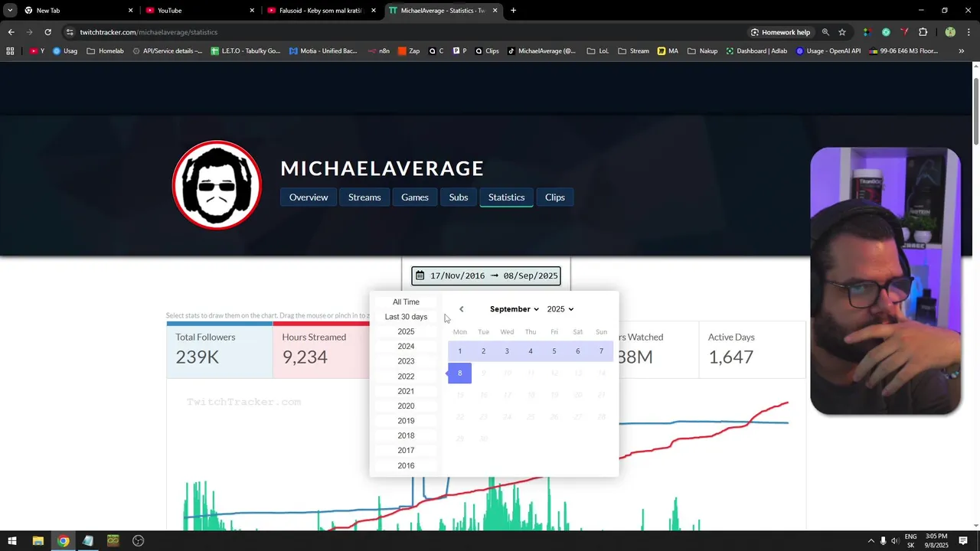The width and height of the screenshot is (980, 551).
Task: Open the Games section
Action: coord(415,197)
